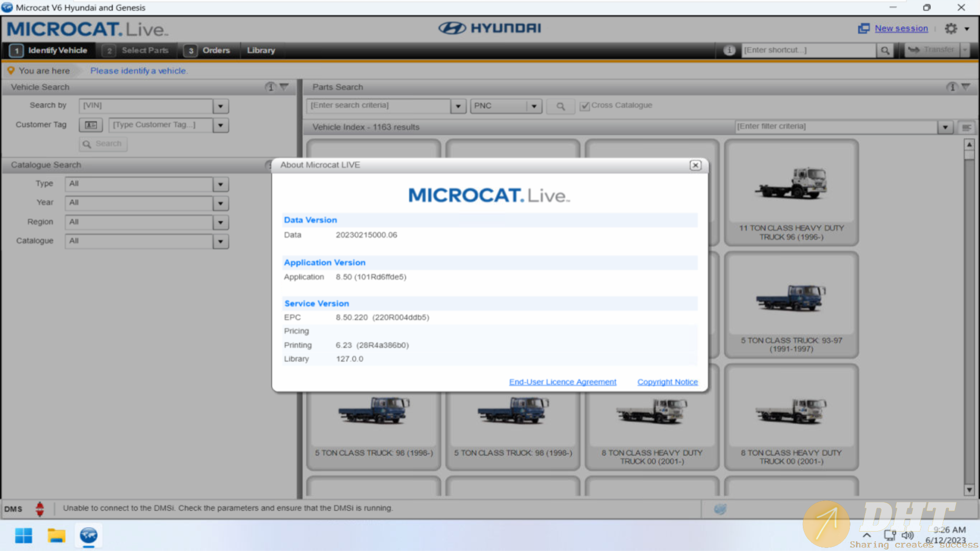Expand the Year dropdown in Catalogue Search

pos(220,203)
